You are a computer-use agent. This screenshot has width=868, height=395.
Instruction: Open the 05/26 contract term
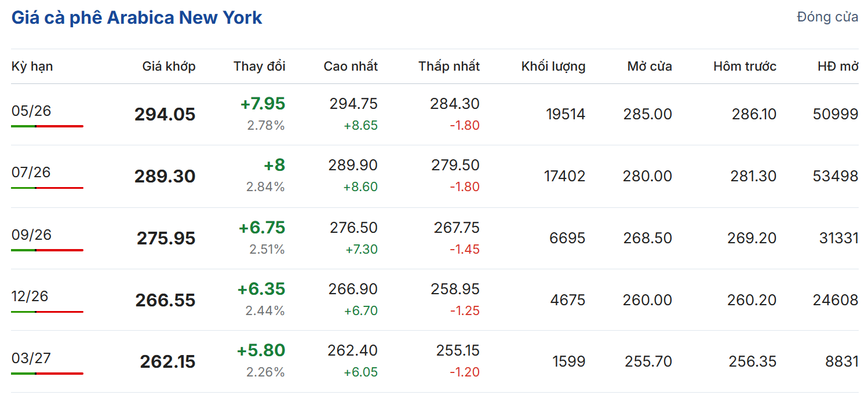pos(31,111)
